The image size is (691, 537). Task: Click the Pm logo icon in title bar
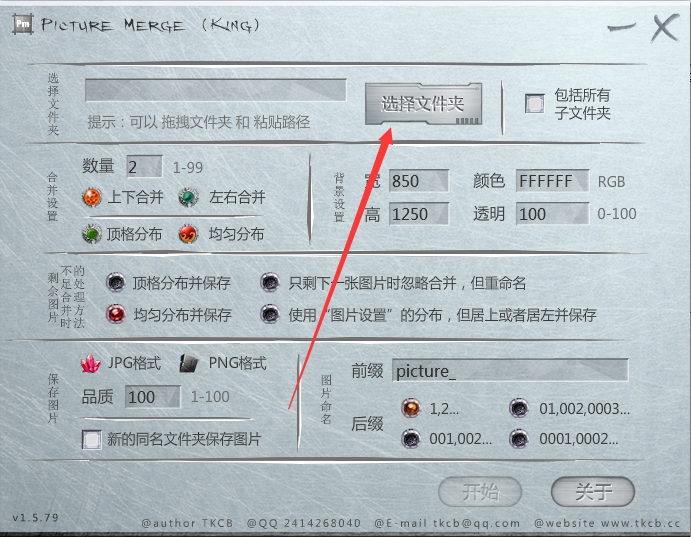coord(23,24)
